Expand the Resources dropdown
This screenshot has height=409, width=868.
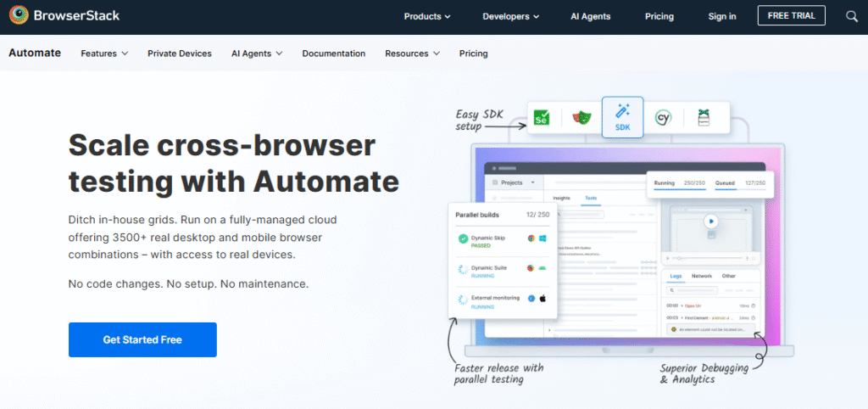tap(413, 53)
